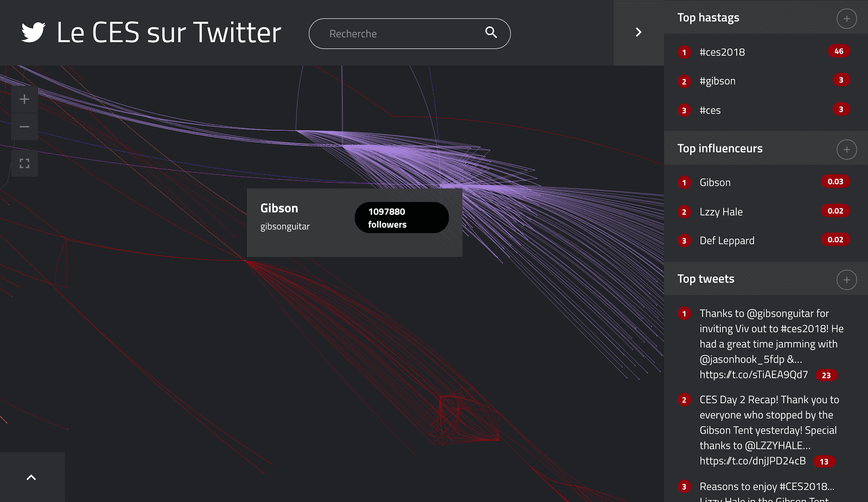The image size is (868, 502).
Task: Click the gibsonguitar handle in tooltip
Action: tap(285, 227)
